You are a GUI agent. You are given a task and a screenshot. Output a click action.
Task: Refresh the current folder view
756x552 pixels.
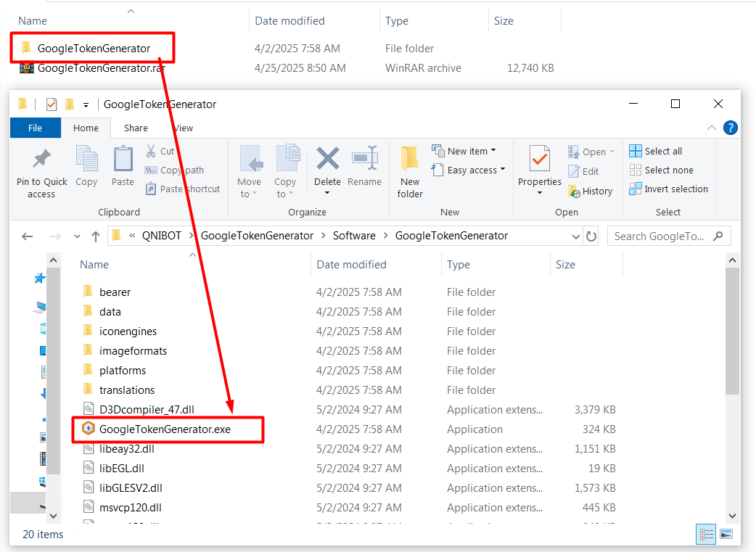pos(591,236)
